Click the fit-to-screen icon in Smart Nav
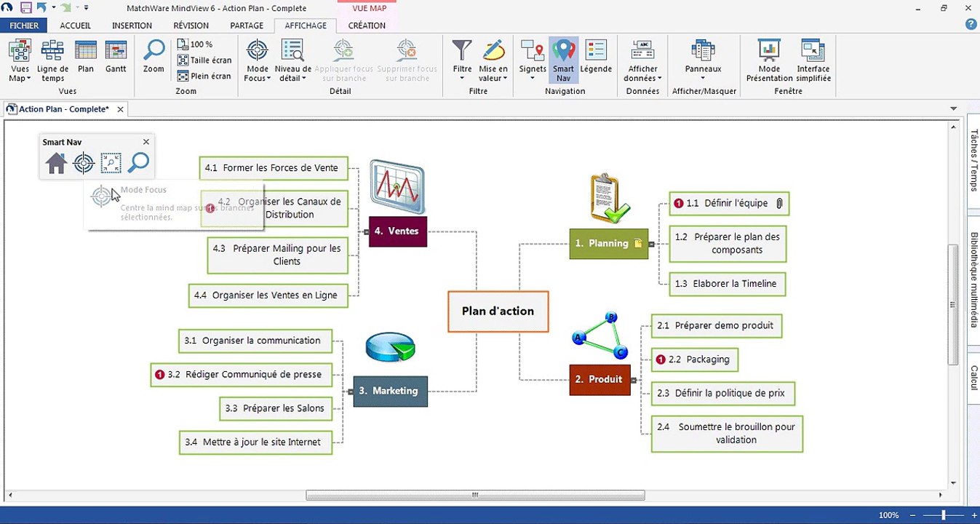The image size is (980, 524). tap(111, 163)
